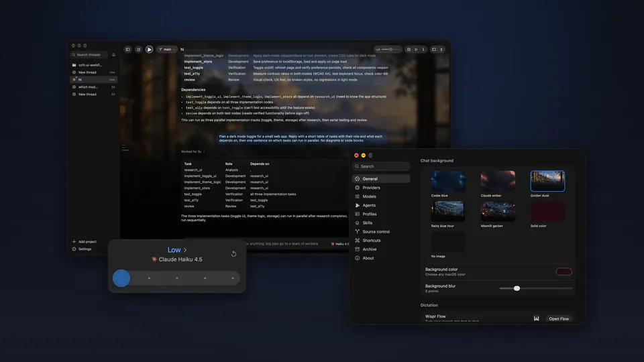The image size is (644, 362).
Task: Choose the Solid color background option
Action: (x=547, y=211)
